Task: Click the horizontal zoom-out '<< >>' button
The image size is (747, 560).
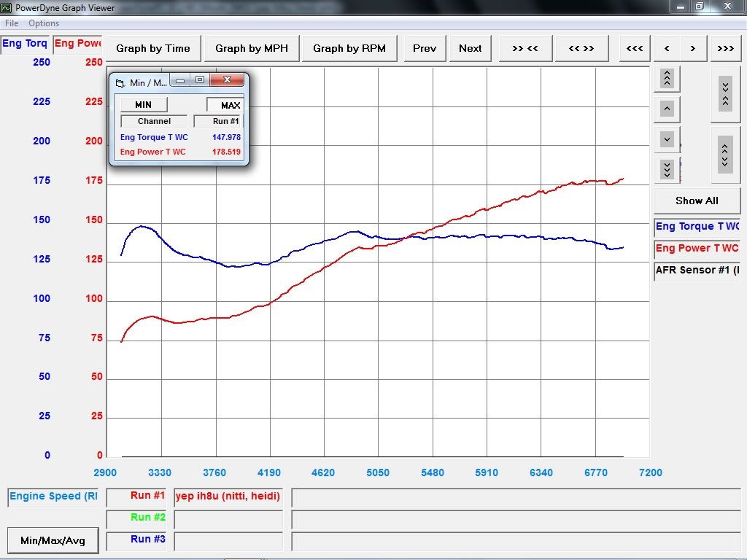Action: pos(581,49)
